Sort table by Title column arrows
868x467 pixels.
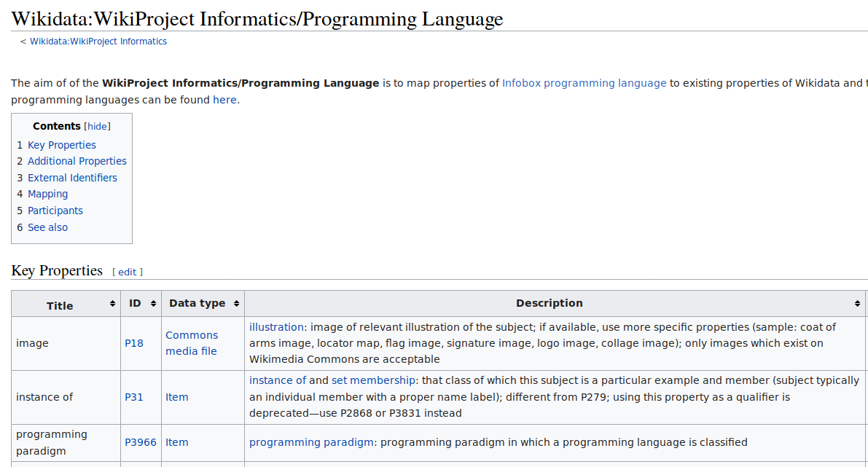click(x=112, y=304)
